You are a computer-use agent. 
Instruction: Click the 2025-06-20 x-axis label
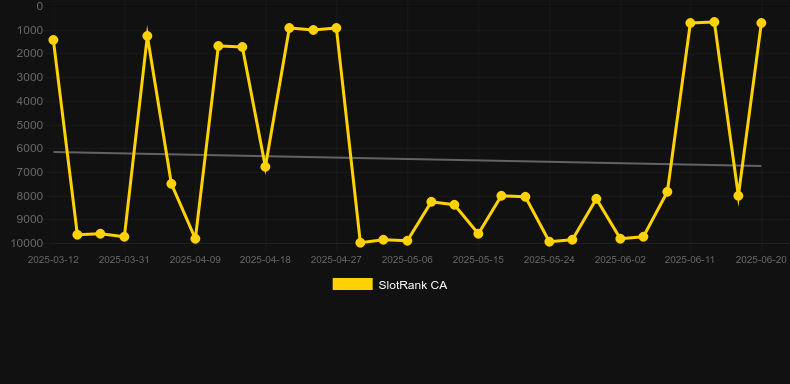(761, 260)
